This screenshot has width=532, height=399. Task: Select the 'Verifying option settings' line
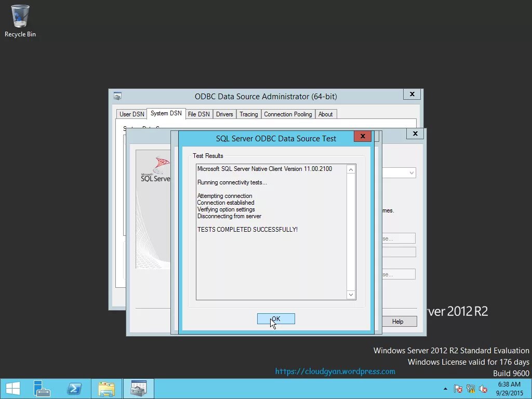pos(226,209)
